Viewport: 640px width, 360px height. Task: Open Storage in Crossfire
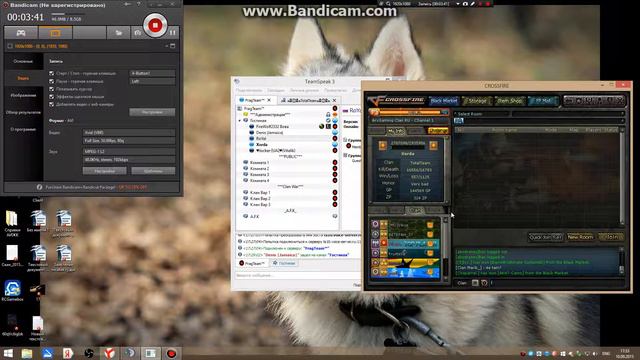coord(477,100)
